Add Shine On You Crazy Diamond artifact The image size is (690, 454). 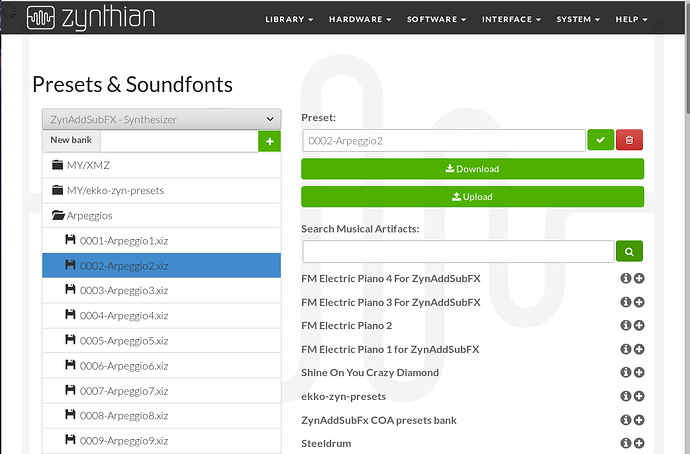[639, 372]
